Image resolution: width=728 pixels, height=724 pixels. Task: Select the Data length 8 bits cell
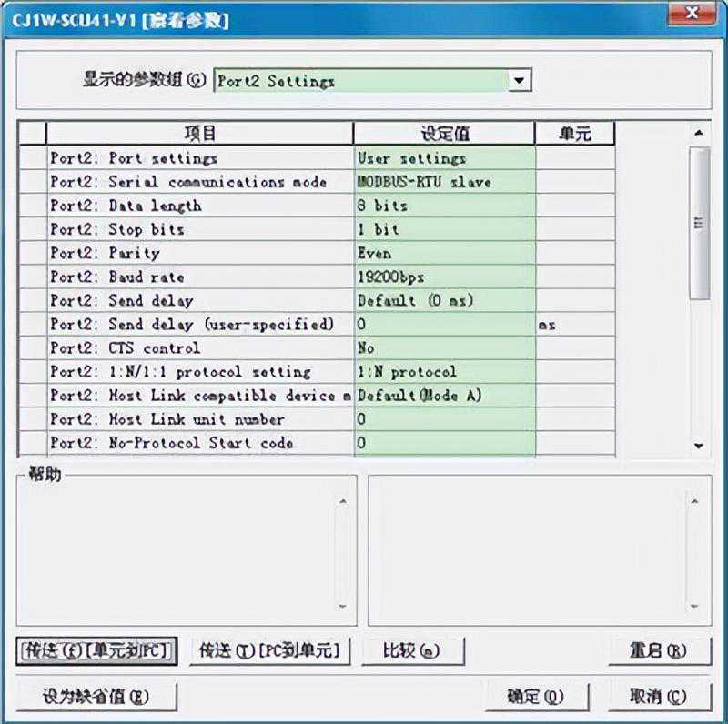[x=444, y=206]
